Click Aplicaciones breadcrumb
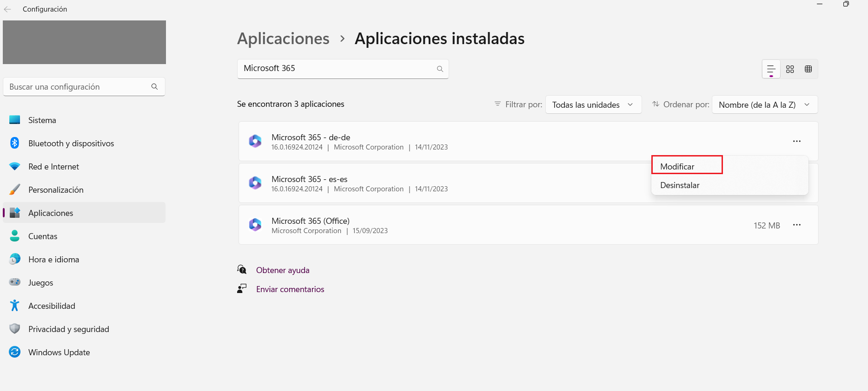 click(x=283, y=39)
